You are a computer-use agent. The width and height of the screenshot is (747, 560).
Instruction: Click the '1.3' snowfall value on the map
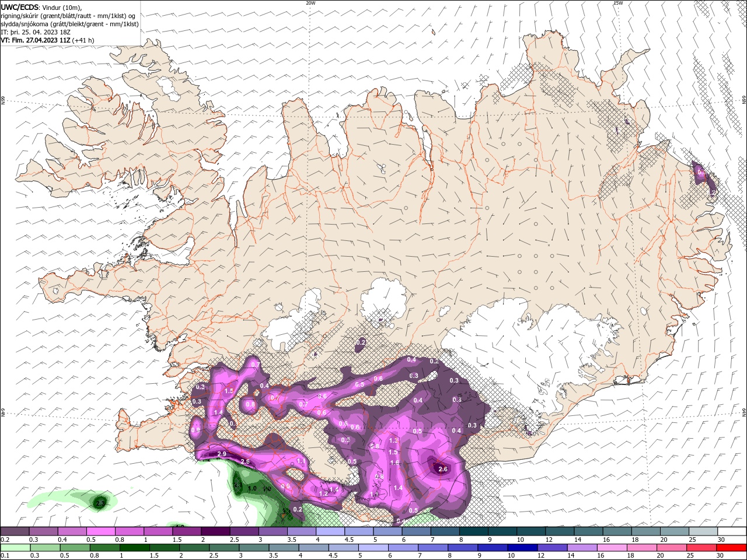393,440
